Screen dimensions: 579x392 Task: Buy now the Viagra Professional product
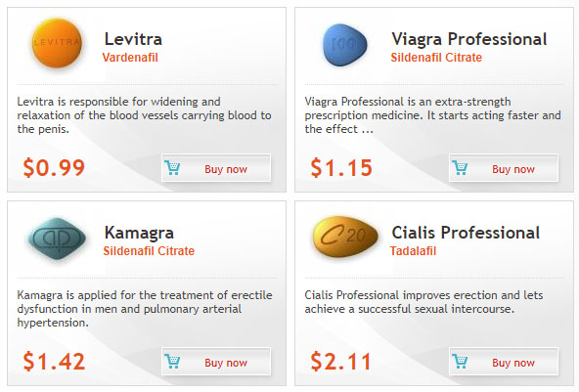click(x=504, y=168)
